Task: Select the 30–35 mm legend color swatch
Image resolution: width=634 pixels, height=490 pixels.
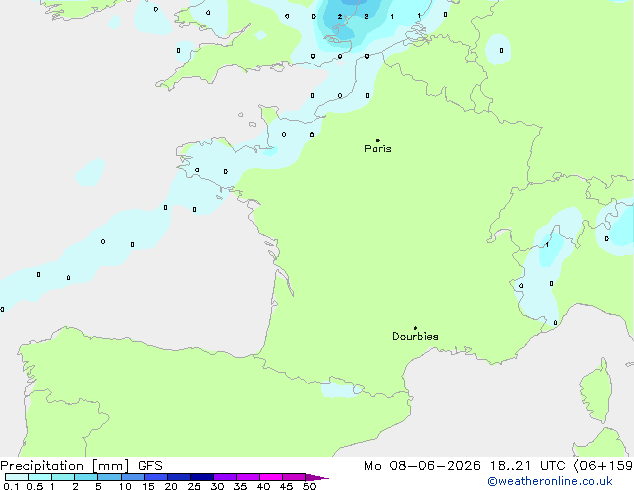Action: point(225,477)
